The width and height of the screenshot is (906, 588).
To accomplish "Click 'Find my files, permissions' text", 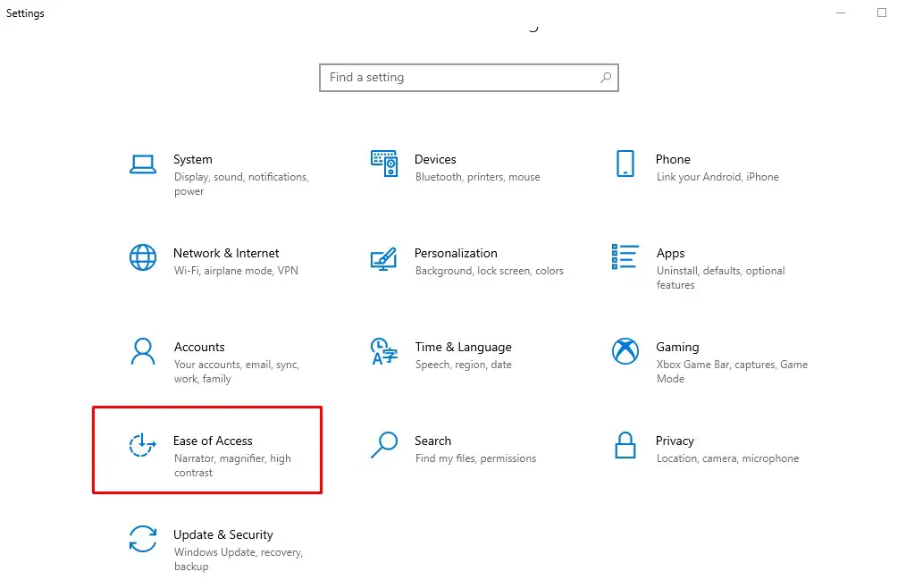I will pos(475,458).
